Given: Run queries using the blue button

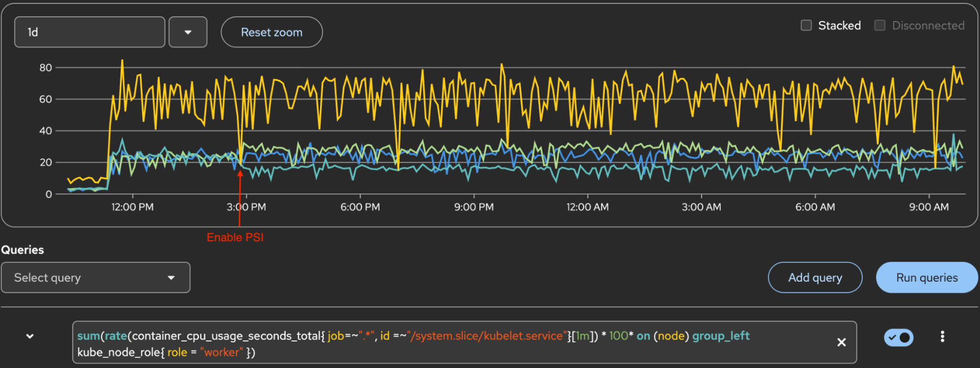Looking at the screenshot, I should (927, 278).
